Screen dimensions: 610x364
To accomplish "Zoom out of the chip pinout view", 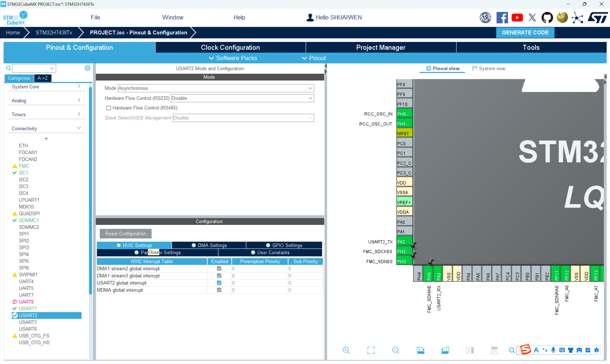I will [x=395, y=350].
